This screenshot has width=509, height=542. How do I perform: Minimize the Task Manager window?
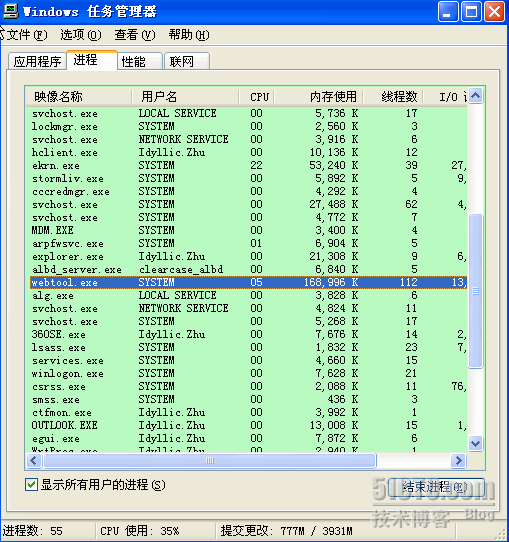click(448, 12)
